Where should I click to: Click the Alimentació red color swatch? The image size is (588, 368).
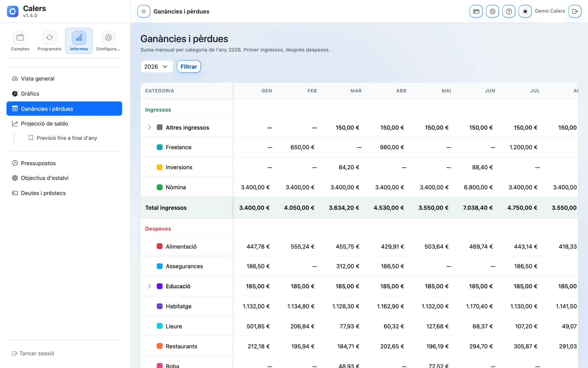[x=160, y=246]
